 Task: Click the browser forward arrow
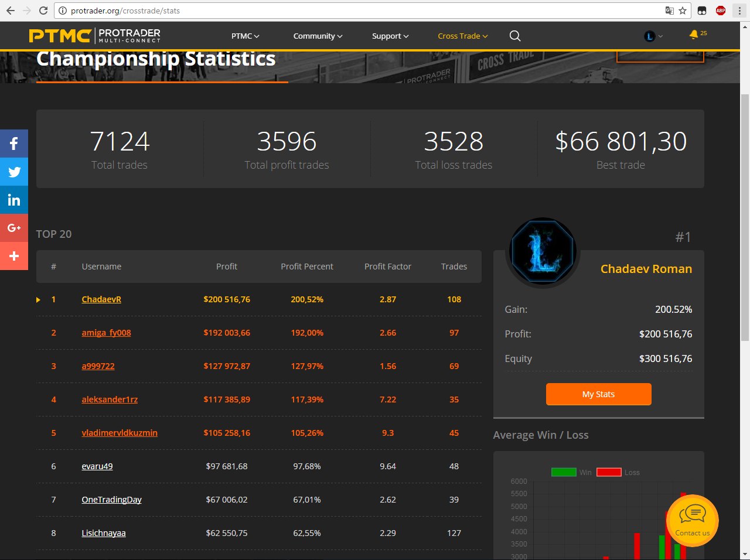click(x=27, y=11)
